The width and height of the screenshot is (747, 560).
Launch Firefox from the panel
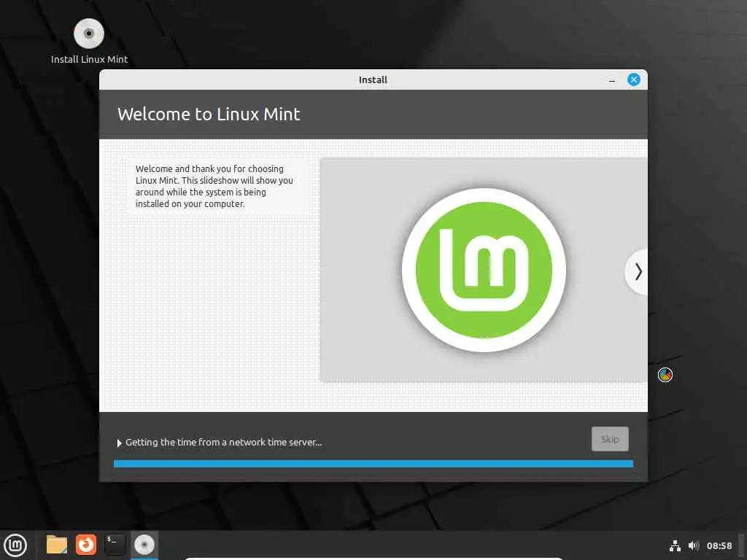coord(86,545)
